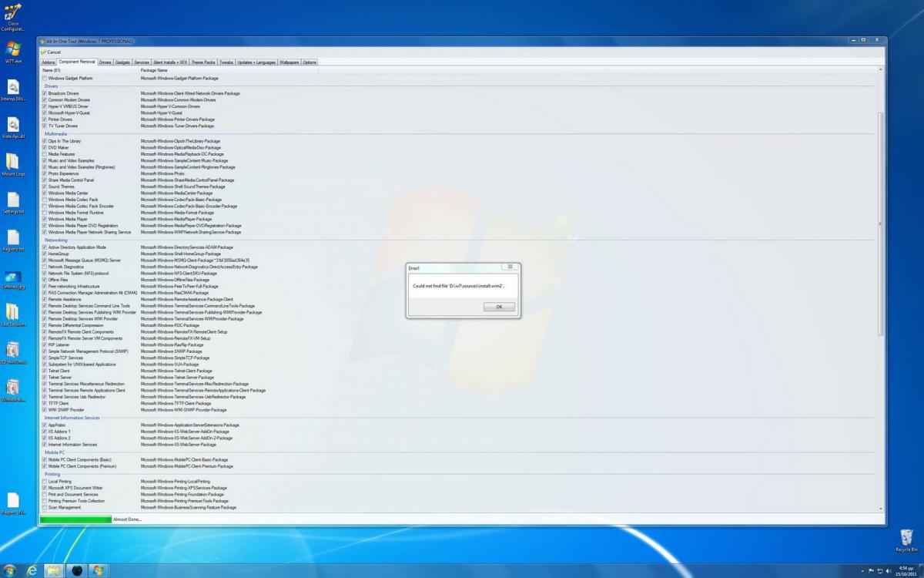This screenshot has width=924, height=578.
Task: Click the Cancel toolbar button
Action: (x=51, y=52)
